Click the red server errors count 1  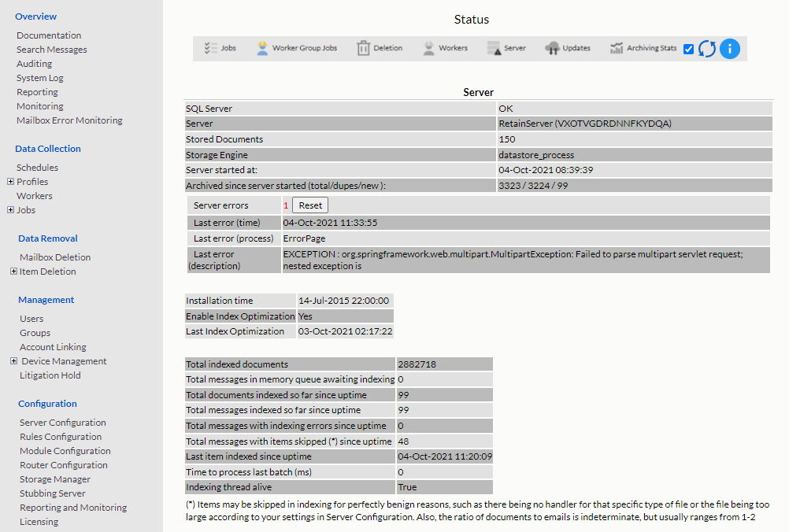pos(286,205)
